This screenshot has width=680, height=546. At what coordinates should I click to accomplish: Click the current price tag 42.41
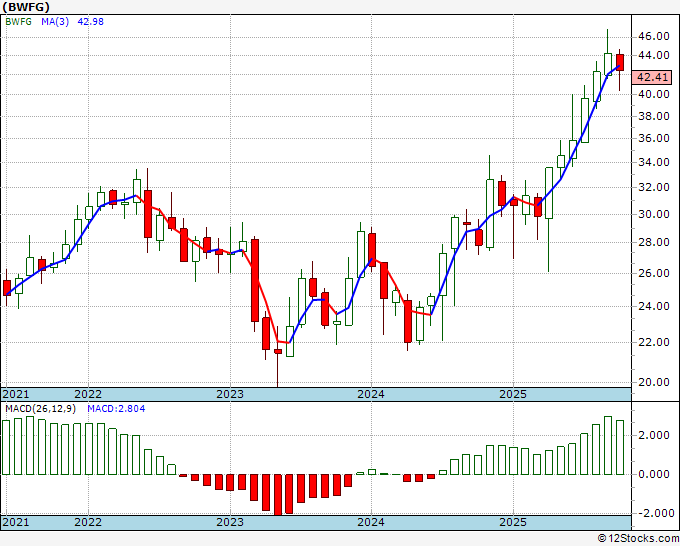652,78
